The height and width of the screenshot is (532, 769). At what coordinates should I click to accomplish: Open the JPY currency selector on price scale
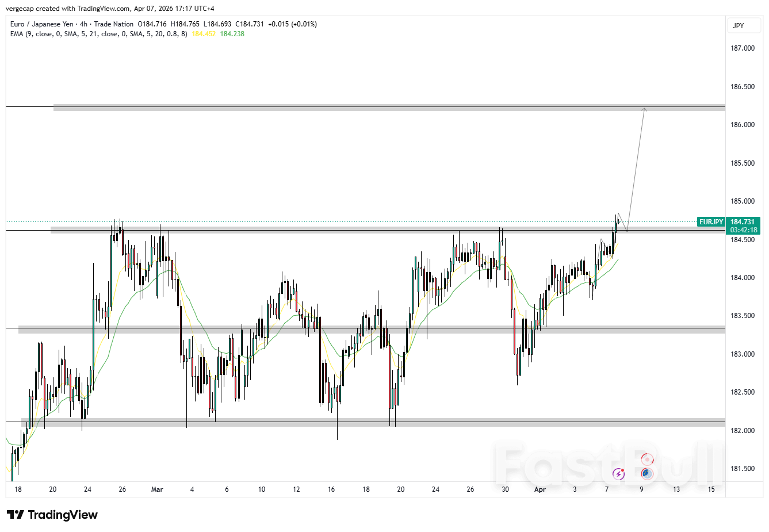tap(744, 26)
